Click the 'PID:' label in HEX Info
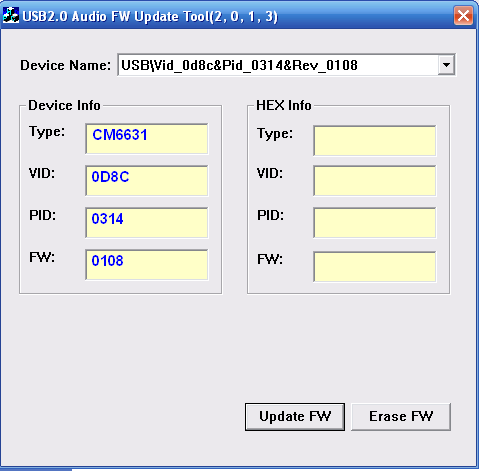Viewport: 479px width, 471px height. [x=271, y=215]
